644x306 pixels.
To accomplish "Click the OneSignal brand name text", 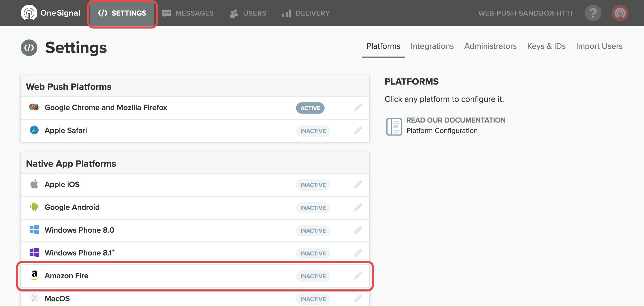I will (x=60, y=13).
